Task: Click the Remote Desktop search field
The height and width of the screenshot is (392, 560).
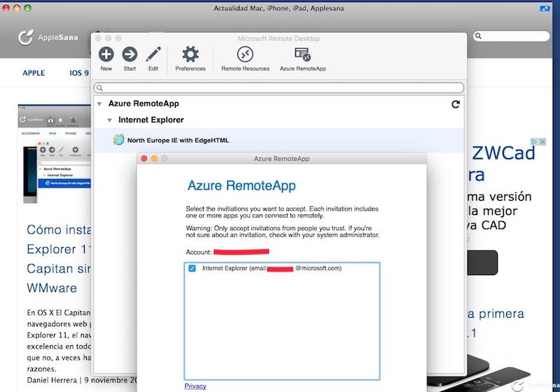Action: (x=279, y=87)
